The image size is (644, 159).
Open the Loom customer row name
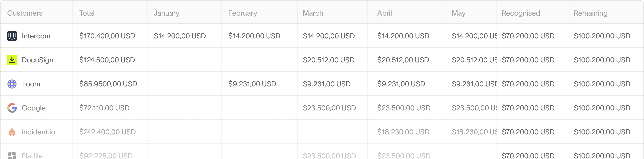point(31,84)
